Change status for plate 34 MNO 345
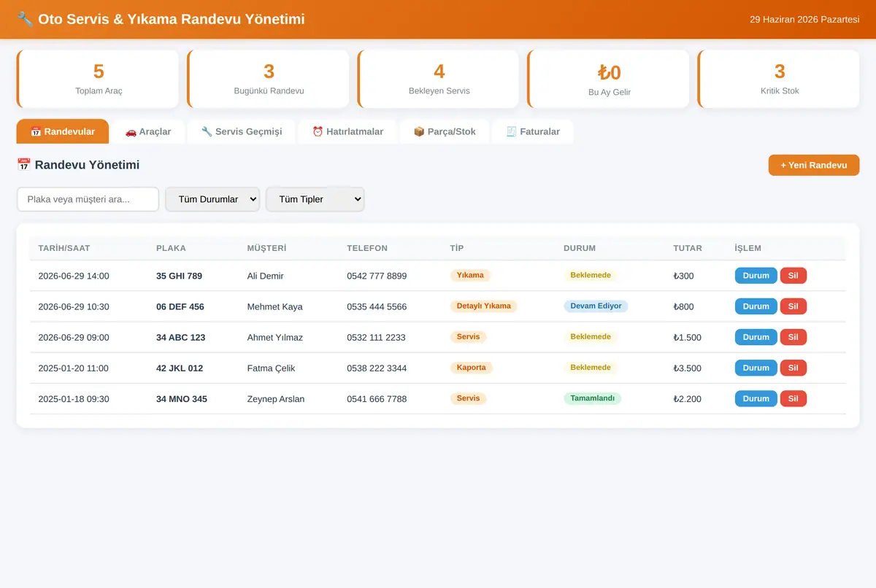The width and height of the screenshot is (876, 588). (x=756, y=398)
